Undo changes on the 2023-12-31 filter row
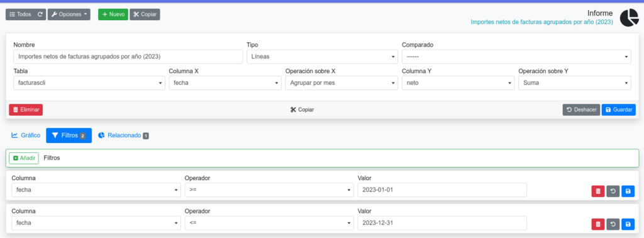 pos(613,224)
